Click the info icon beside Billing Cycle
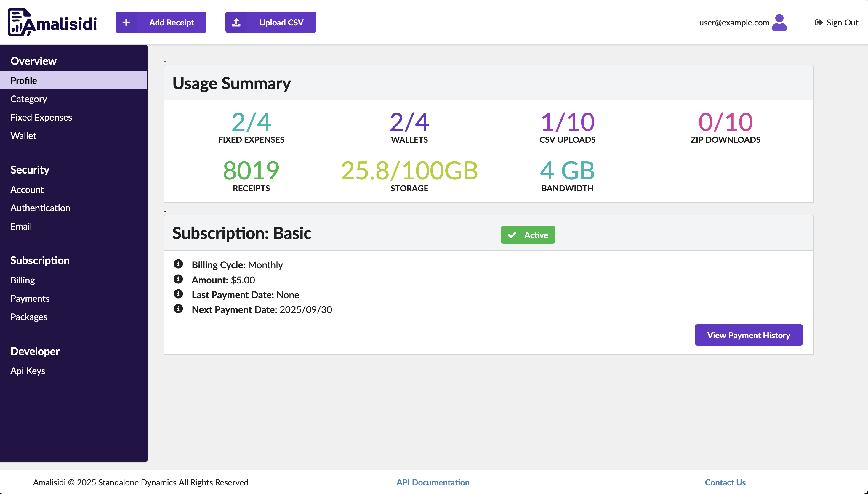This screenshot has width=868, height=494. click(178, 264)
